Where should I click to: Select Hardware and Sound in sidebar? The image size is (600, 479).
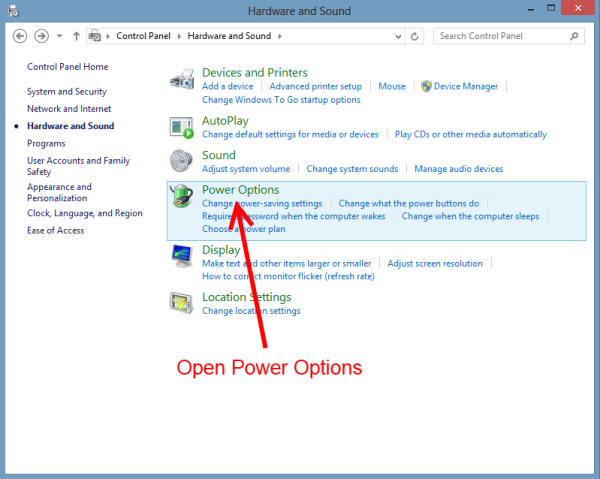coord(70,126)
